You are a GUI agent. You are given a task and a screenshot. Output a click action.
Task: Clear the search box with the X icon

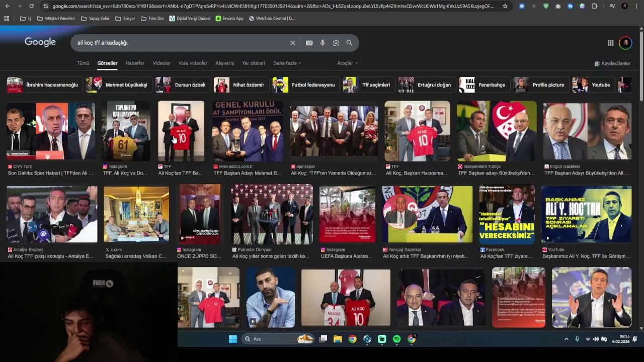292,43
